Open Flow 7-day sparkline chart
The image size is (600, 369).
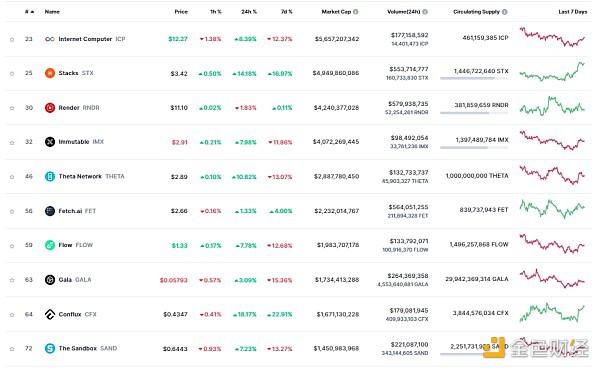coord(552,244)
